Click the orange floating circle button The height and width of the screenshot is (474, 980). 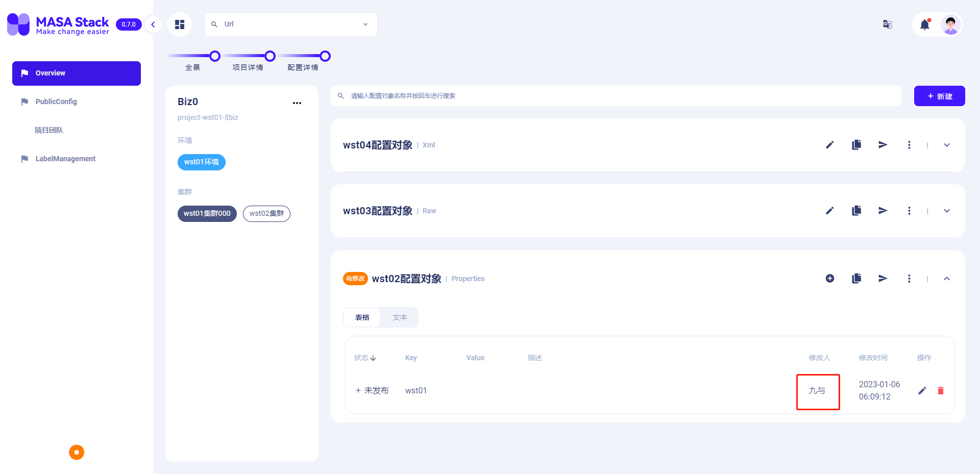point(77,453)
